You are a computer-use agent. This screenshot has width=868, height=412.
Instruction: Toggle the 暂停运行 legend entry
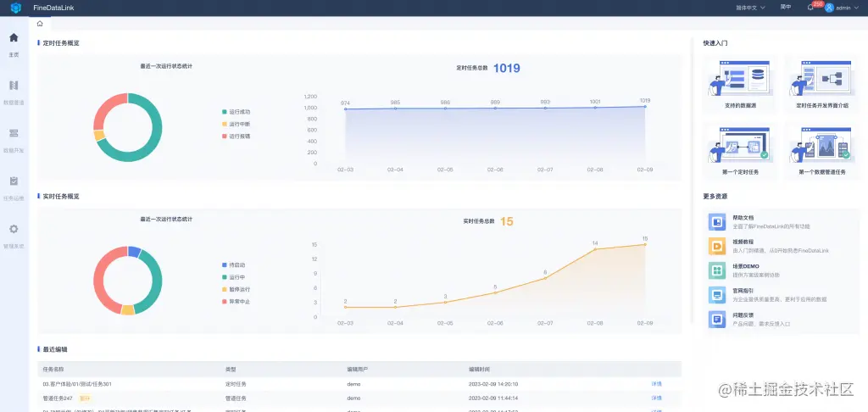tap(236, 290)
